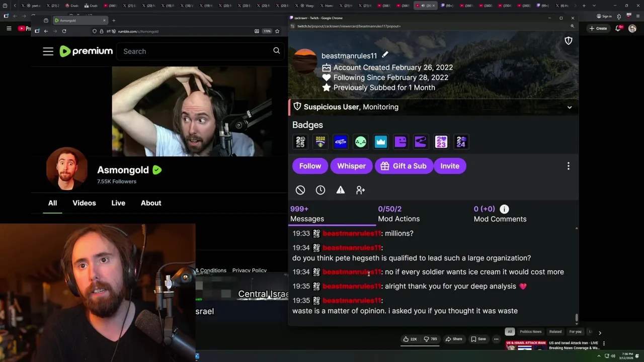Click the Invite button
Viewport: 644px width, 362px height.
tap(450, 166)
